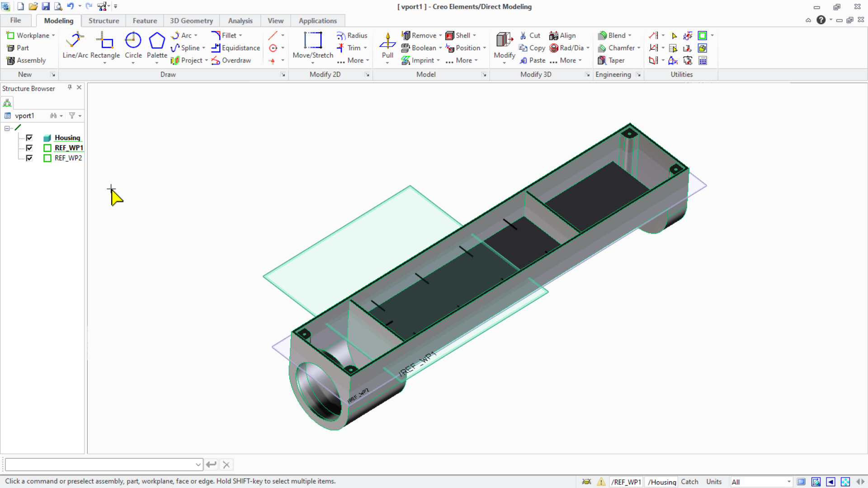868x488 pixels.
Task: Pin the Structure Browser panel
Action: tap(70, 88)
